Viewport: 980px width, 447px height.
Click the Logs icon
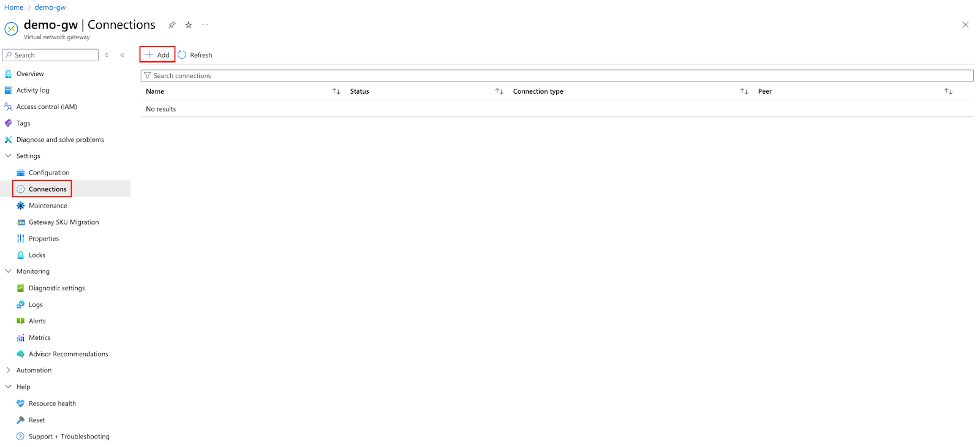pos(21,305)
